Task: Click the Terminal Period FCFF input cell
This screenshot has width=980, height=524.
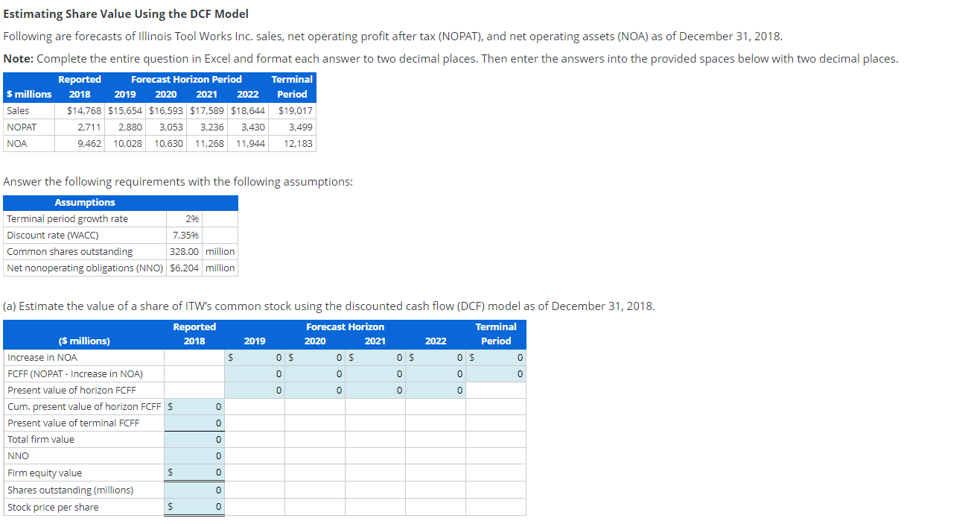Action: click(495, 373)
